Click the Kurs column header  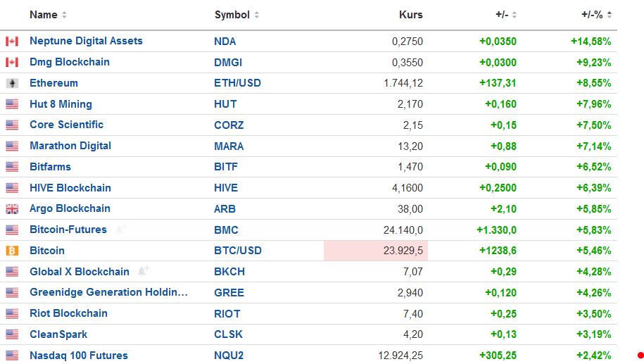tap(410, 15)
